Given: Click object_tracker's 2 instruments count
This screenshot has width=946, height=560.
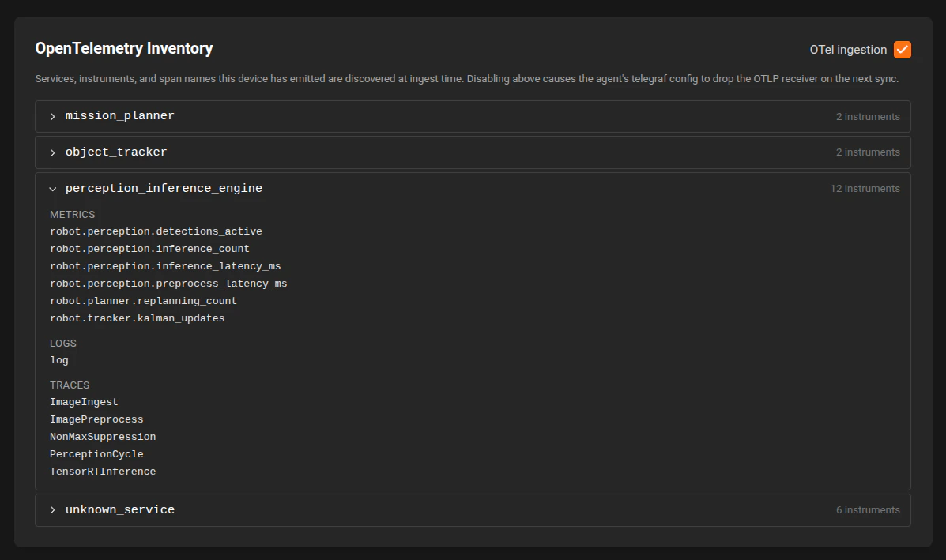Looking at the screenshot, I should [868, 152].
